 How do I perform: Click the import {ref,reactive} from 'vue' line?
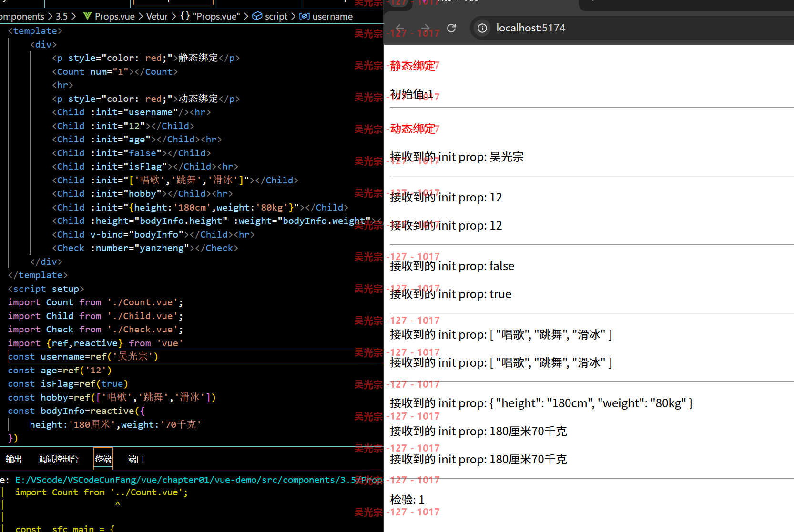point(95,343)
